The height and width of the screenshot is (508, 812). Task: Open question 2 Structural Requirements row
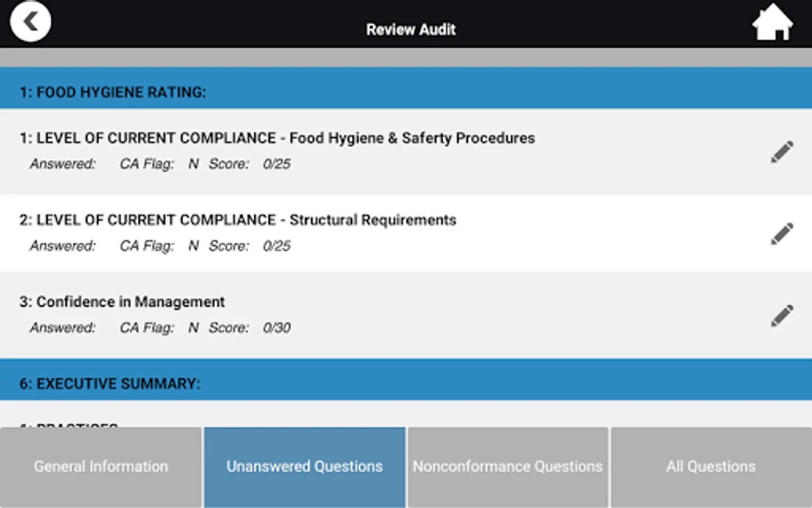pos(406,233)
